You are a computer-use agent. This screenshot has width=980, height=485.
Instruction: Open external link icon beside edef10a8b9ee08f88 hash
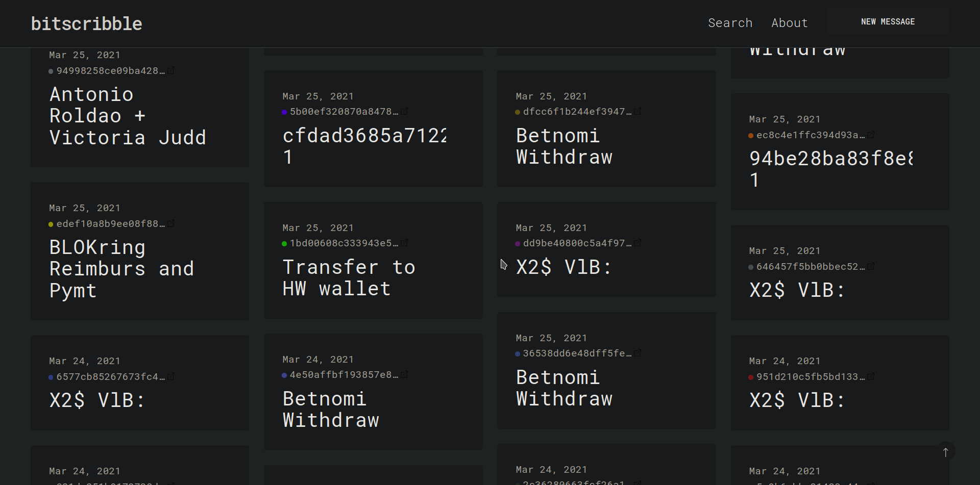pyautogui.click(x=171, y=223)
